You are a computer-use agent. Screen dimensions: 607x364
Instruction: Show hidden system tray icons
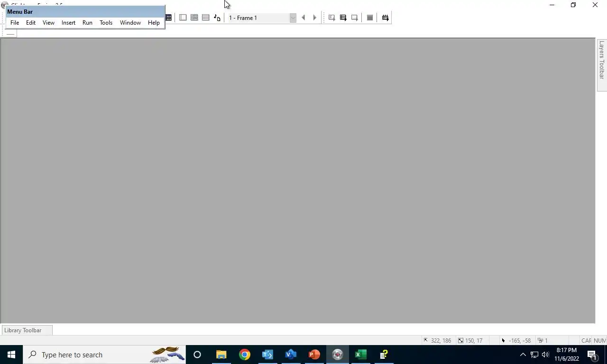click(x=523, y=355)
